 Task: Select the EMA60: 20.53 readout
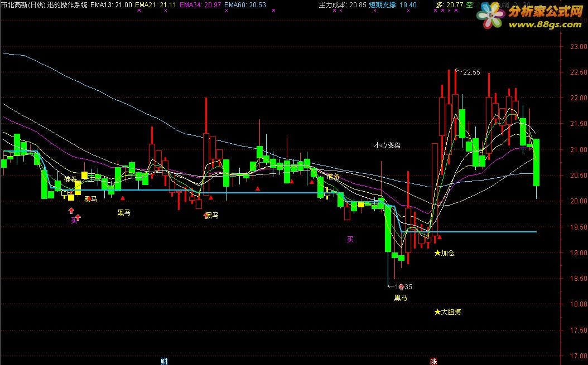(x=245, y=5)
